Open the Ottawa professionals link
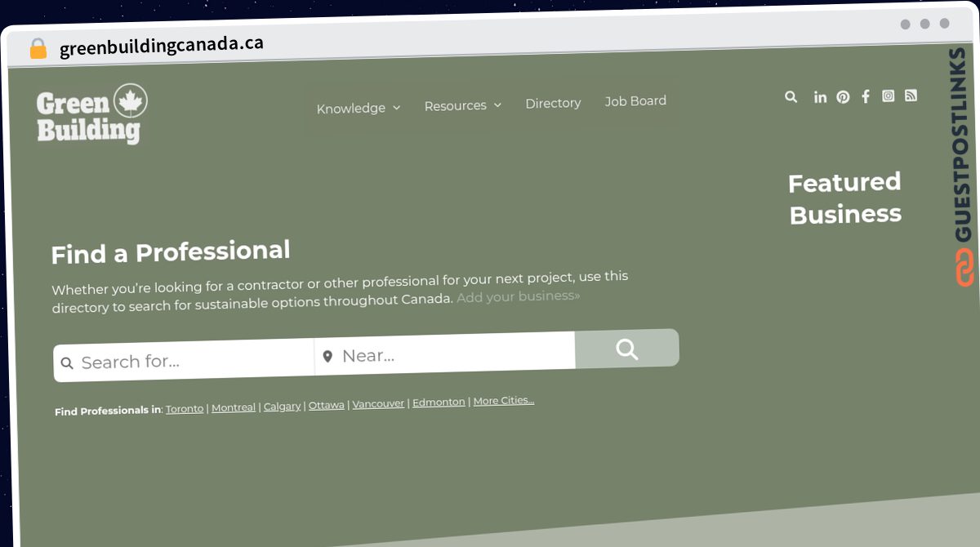This screenshot has width=980, height=547. pos(327,405)
